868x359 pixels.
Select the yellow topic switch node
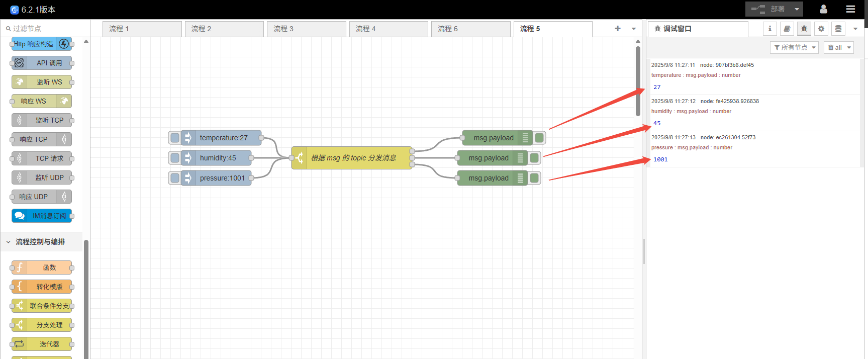click(x=352, y=158)
